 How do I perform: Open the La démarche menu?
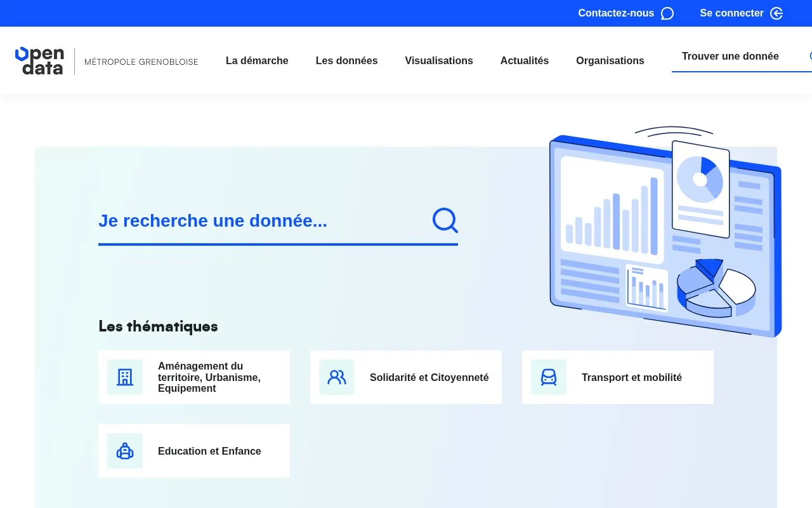tap(257, 60)
